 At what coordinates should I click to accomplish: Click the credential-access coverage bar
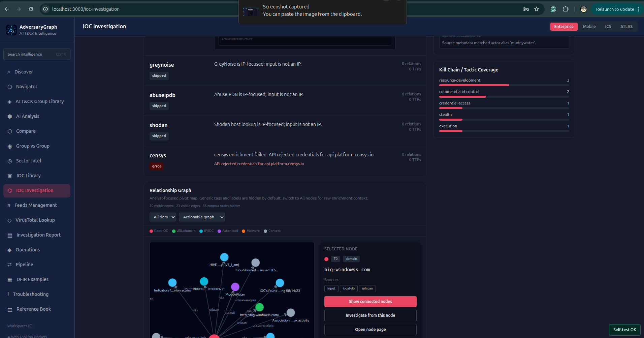tap(504, 108)
